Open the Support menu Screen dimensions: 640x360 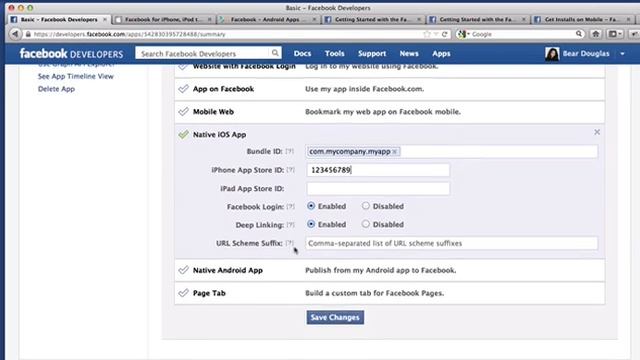tap(372, 53)
